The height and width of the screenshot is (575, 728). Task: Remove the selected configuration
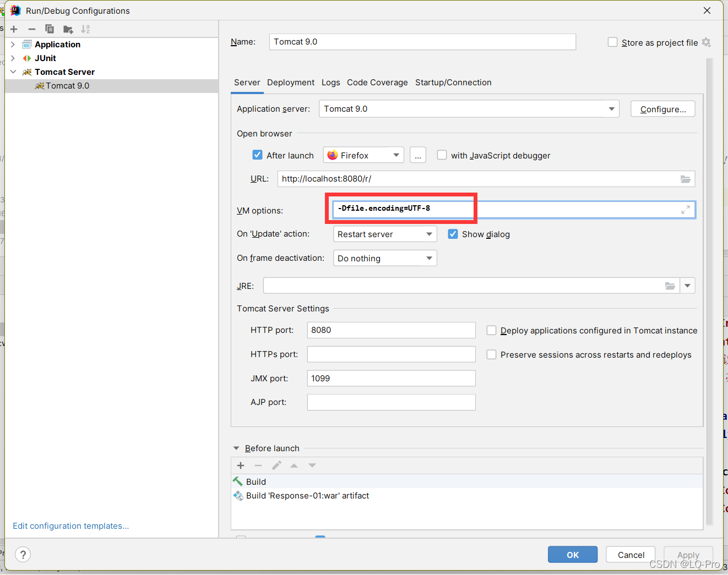pyautogui.click(x=32, y=29)
